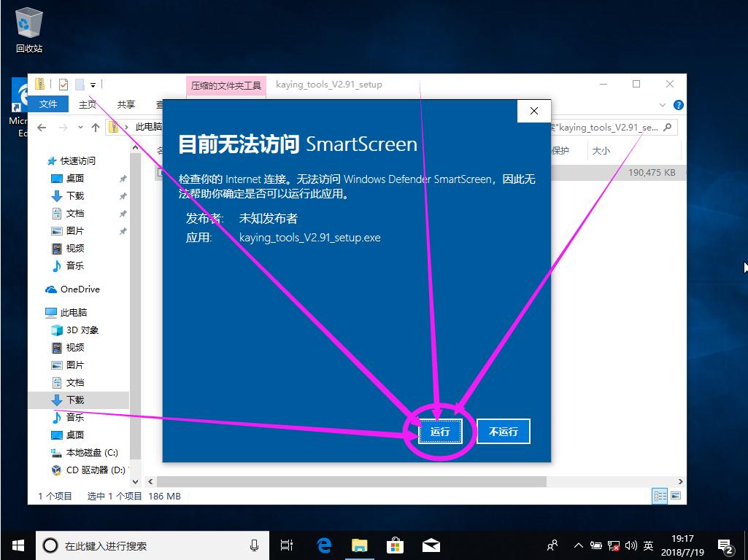The height and width of the screenshot is (560, 748).
Task: Click the microphone icon in taskbar search
Action: (254, 545)
